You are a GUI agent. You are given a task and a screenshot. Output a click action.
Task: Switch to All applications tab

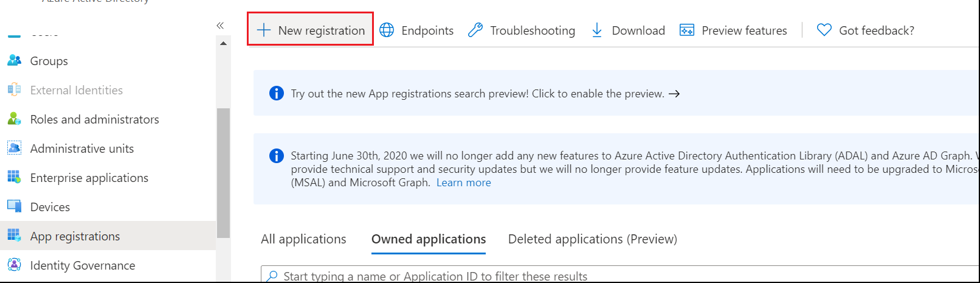(303, 239)
